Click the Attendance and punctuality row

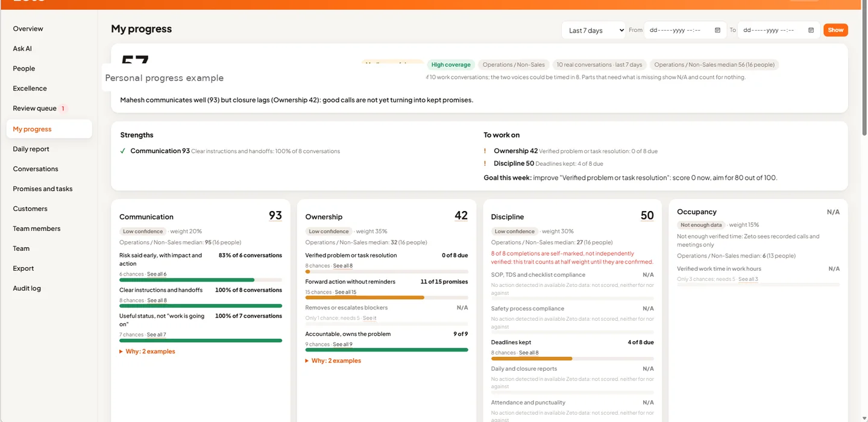573,411
